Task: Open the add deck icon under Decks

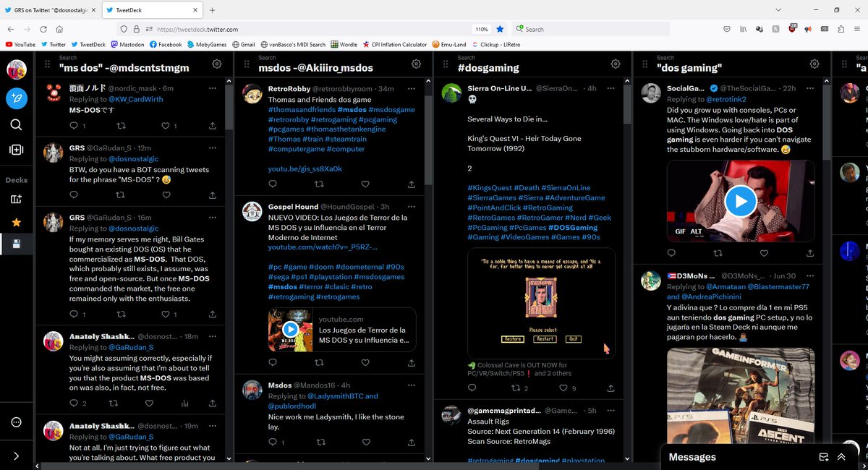Action: [x=16, y=199]
